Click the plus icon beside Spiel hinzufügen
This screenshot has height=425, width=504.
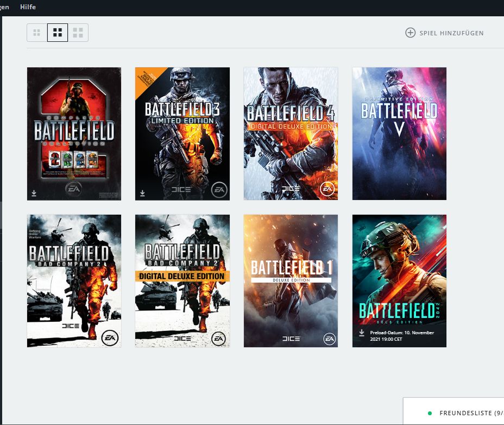coord(410,33)
